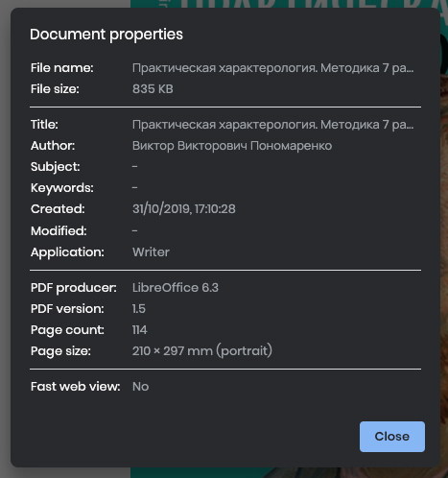Click the File name: label
This screenshot has height=478, width=448.
coord(62,68)
